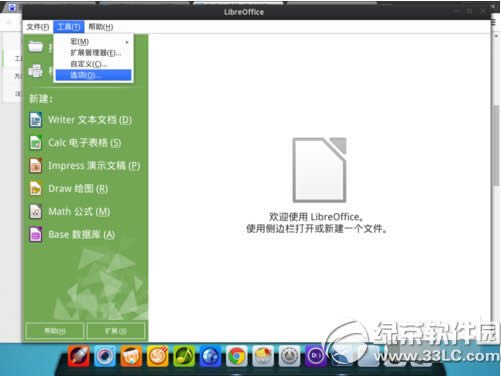Click the Impress presentation icon

tap(36, 166)
